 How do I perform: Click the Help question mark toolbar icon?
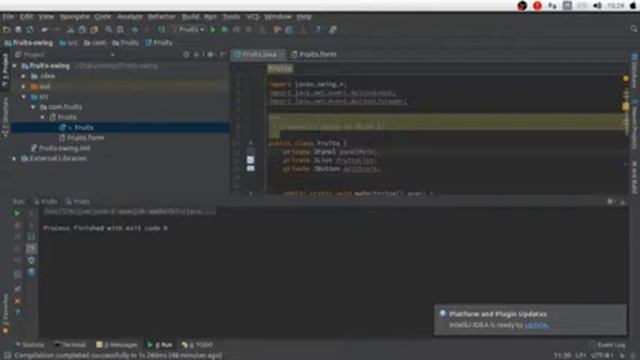(x=318, y=29)
